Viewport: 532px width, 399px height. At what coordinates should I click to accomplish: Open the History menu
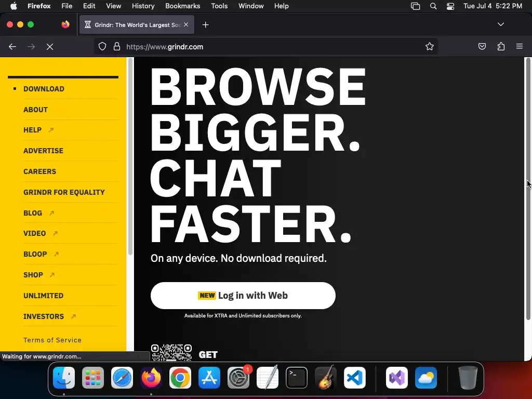143,6
